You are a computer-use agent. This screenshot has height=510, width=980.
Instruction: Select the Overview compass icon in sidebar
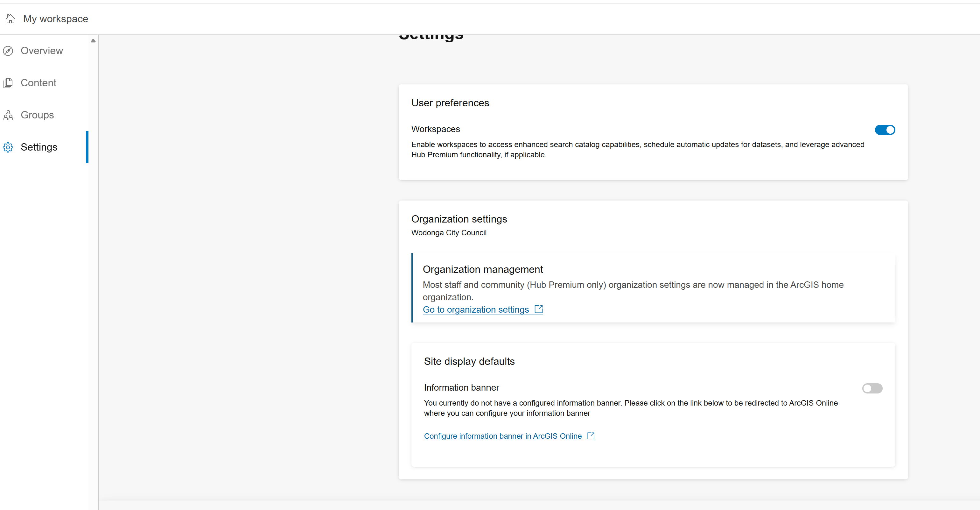[x=8, y=51]
